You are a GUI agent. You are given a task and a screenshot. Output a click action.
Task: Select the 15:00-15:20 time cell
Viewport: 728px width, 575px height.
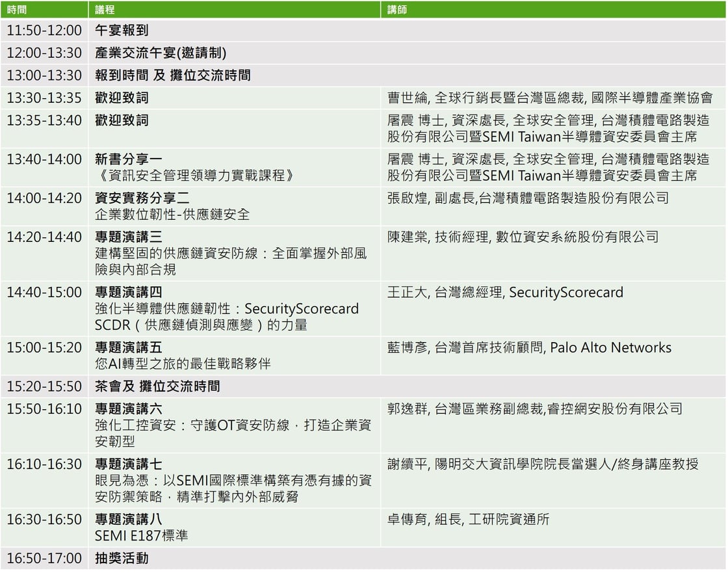coord(44,356)
